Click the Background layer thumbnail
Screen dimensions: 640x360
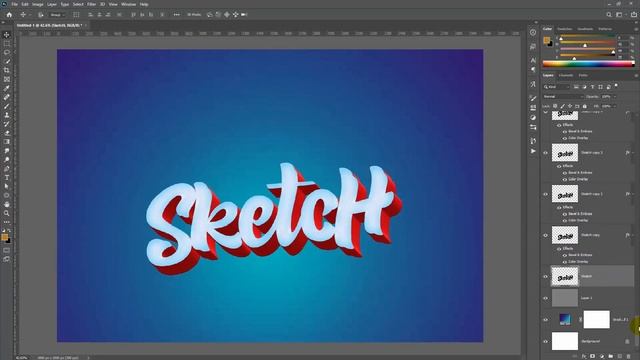coord(565,341)
